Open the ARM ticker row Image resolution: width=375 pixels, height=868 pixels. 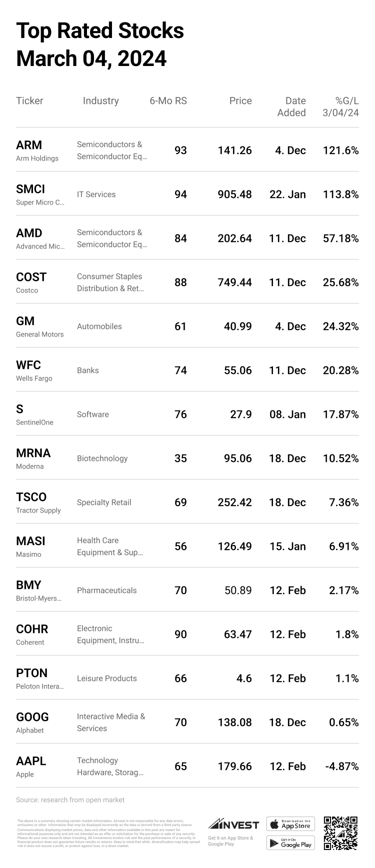(x=29, y=145)
